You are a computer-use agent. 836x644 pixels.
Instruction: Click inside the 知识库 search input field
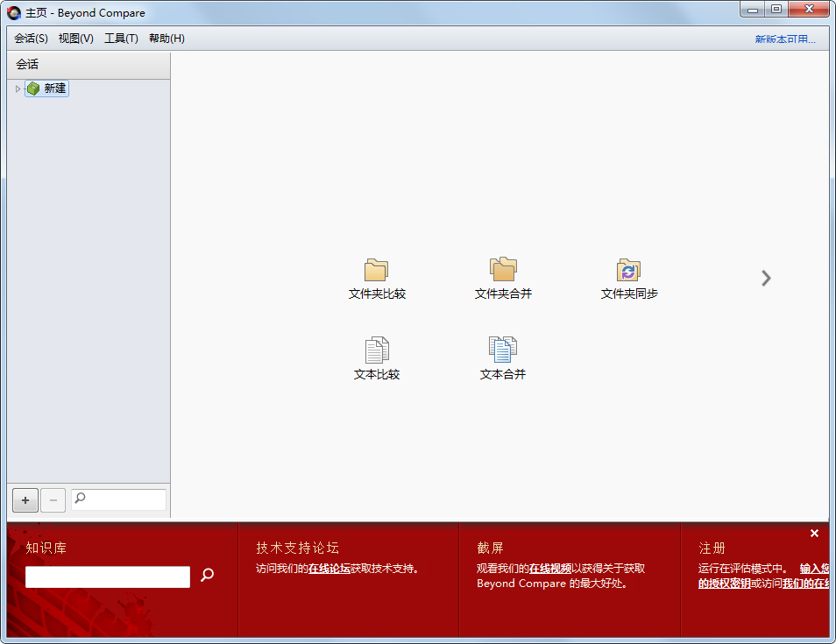click(105, 577)
